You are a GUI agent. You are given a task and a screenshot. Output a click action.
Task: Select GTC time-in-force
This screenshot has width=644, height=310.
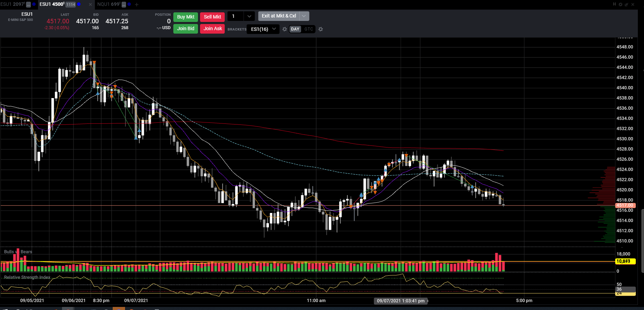tap(309, 29)
